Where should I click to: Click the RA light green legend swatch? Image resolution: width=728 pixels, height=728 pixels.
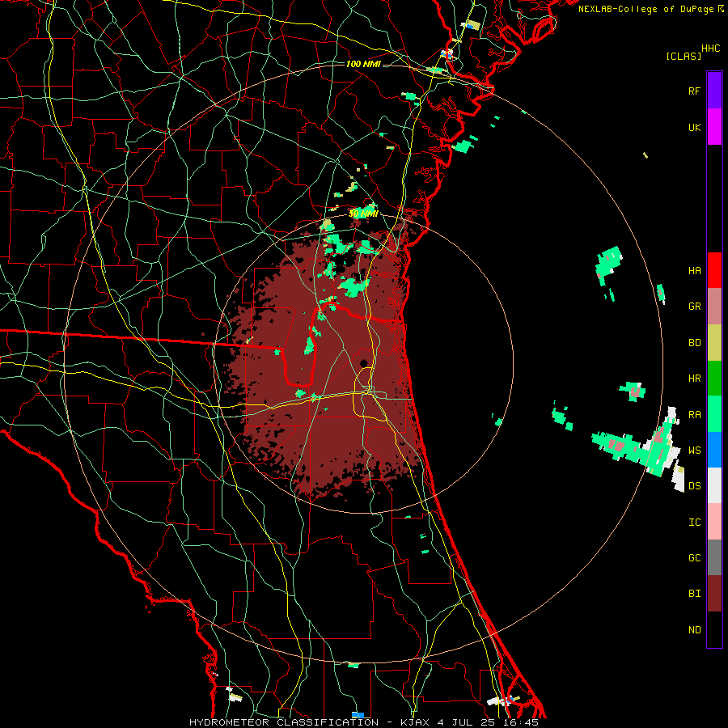[x=714, y=414]
